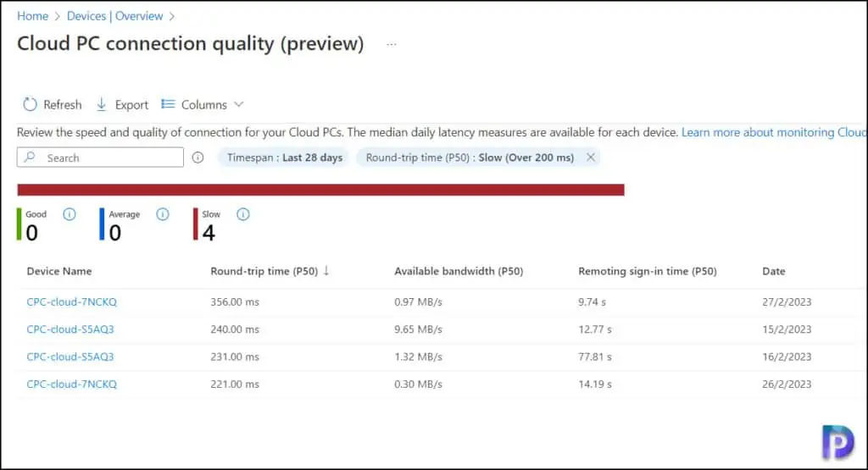Sort by Date column header

tap(773, 271)
